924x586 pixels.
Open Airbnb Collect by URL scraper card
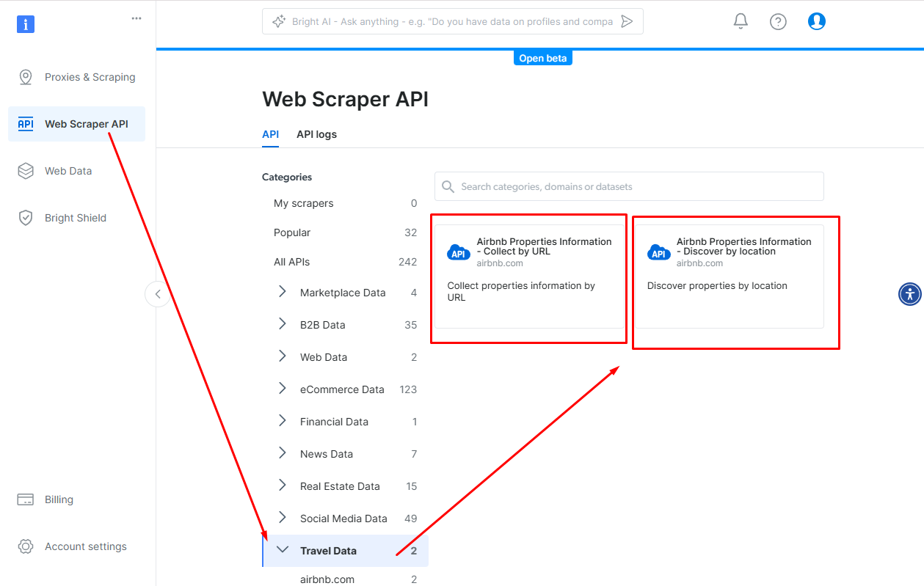pos(529,276)
